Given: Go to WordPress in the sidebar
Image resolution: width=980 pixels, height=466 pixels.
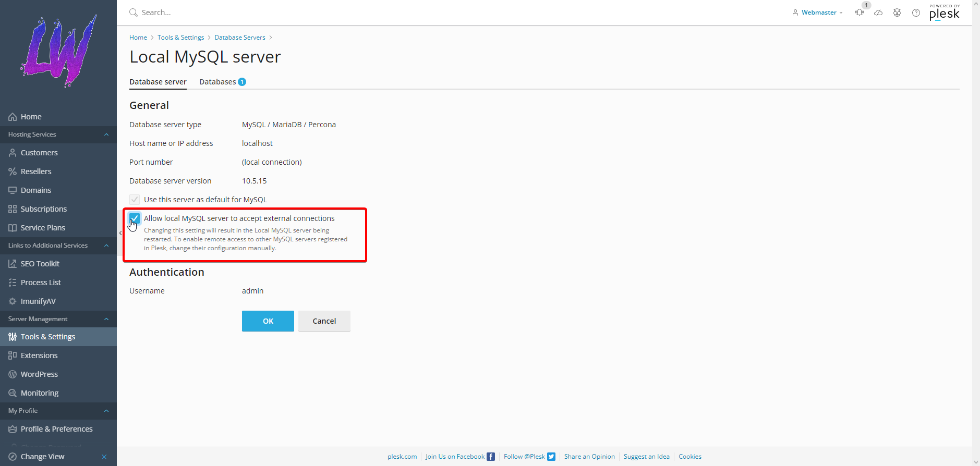Looking at the screenshot, I should [x=39, y=374].
